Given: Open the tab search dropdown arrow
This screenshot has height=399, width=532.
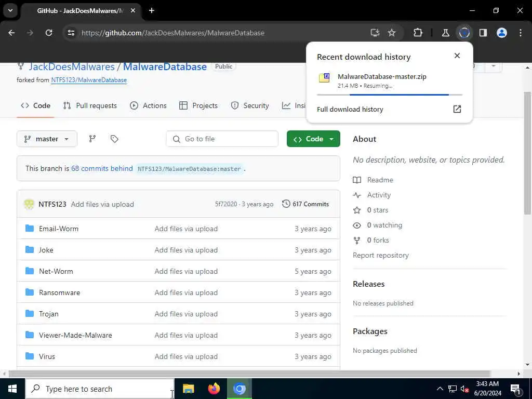Looking at the screenshot, I should [10, 10].
